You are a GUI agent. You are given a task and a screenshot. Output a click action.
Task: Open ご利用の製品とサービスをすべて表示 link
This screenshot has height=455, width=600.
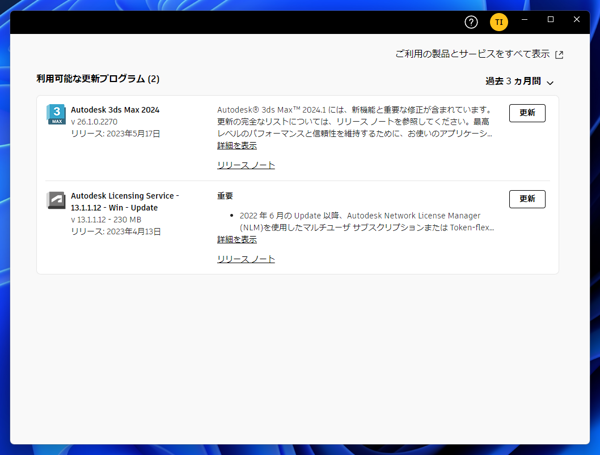(472, 54)
